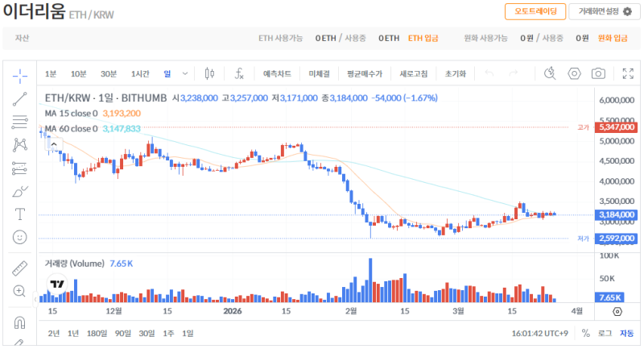This screenshot has height=349, width=644.
Task: Click the 고가 price label 5,347,000
Action: pos(616,127)
